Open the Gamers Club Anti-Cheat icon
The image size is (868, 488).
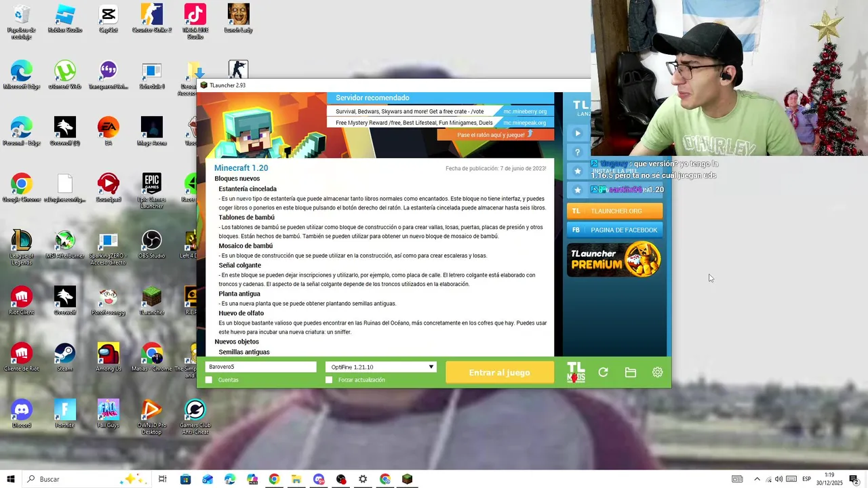pyautogui.click(x=195, y=417)
